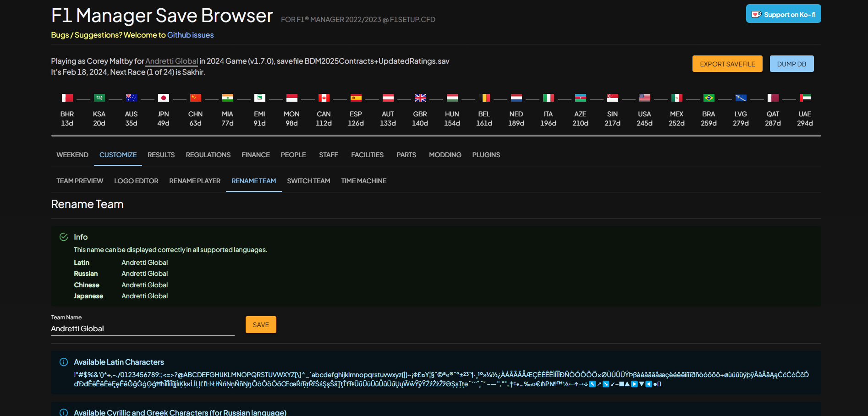Screen dimensions: 868x416
Task: Switch to the PARTS tab
Action: pyautogui.click(x=407, y=155)
